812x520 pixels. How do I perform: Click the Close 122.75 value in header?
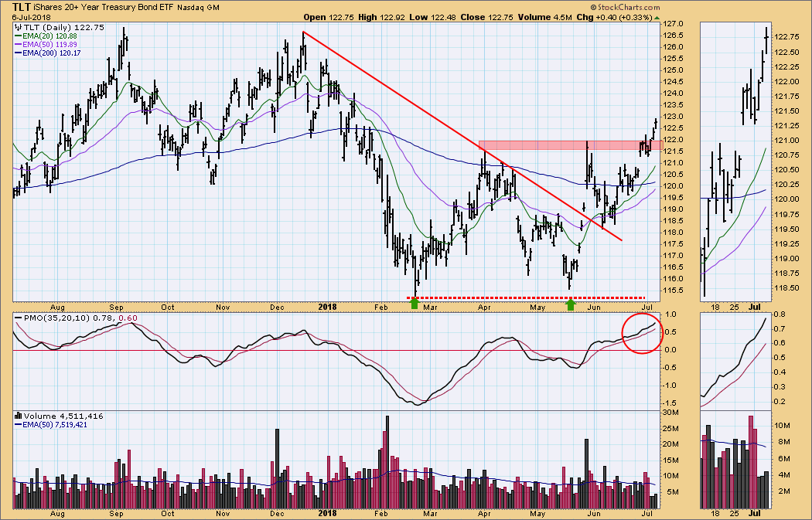[x=486, y=17]
